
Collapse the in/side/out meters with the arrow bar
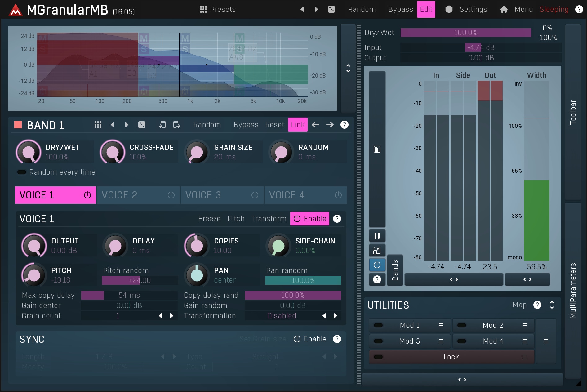(x=454, y=279)
